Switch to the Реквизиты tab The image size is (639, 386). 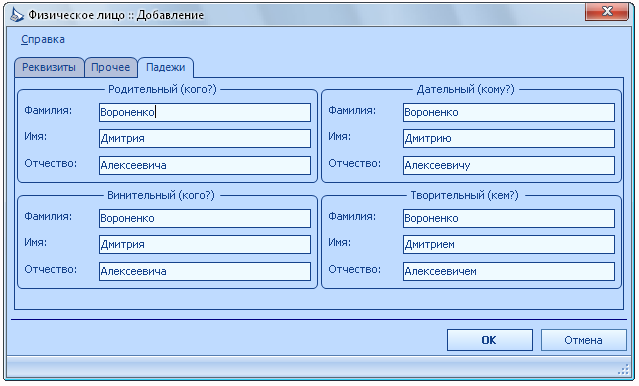(49, 67)
